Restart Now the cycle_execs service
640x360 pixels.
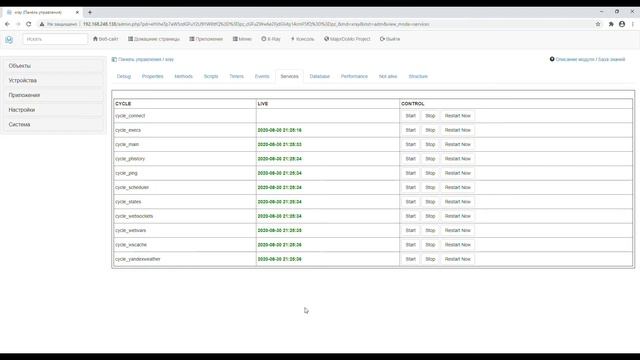[x=458, y=130]
